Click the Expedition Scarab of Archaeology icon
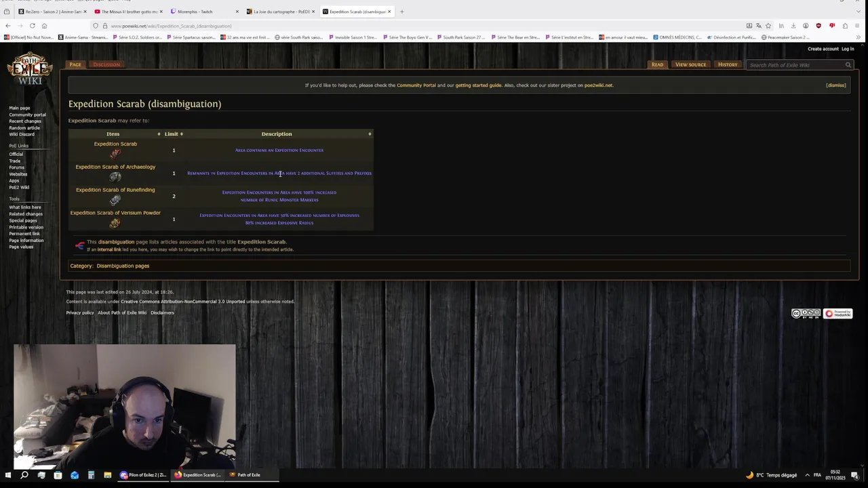The height and width of the screenshot is (488, 868). click(115, 177)
